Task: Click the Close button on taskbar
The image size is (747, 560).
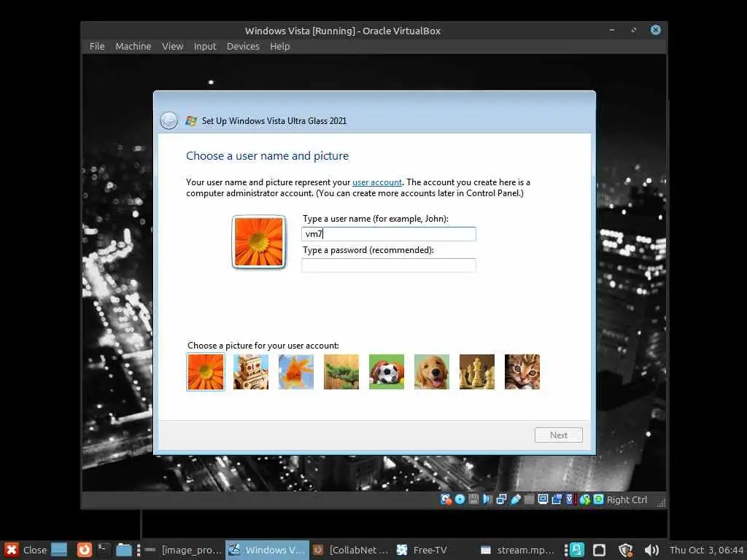Action: click(26, 550)
